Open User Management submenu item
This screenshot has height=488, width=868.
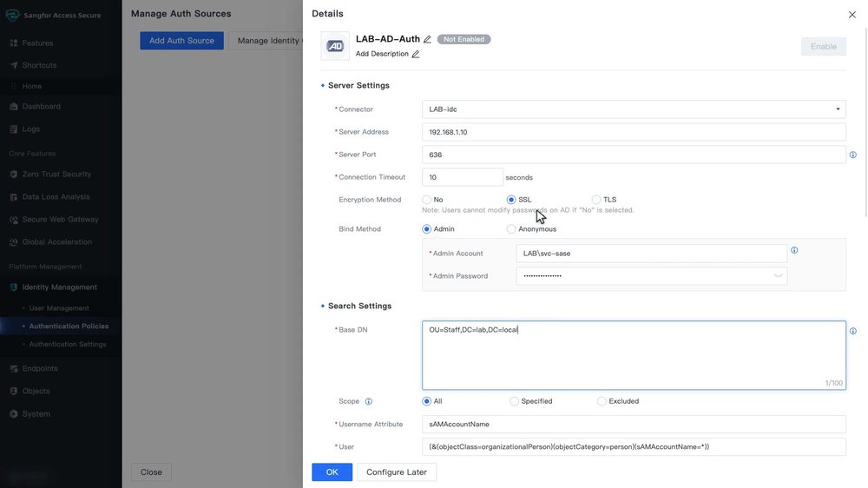(x=59, y=308)
